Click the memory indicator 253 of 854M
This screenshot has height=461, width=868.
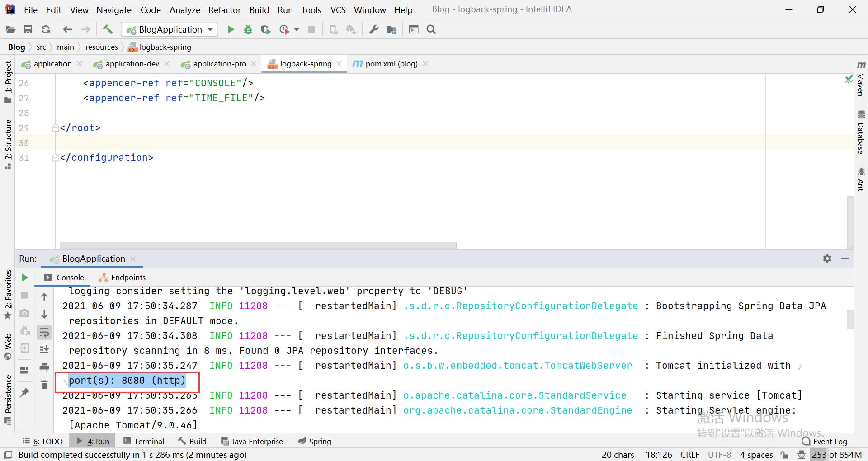(837, 455)
